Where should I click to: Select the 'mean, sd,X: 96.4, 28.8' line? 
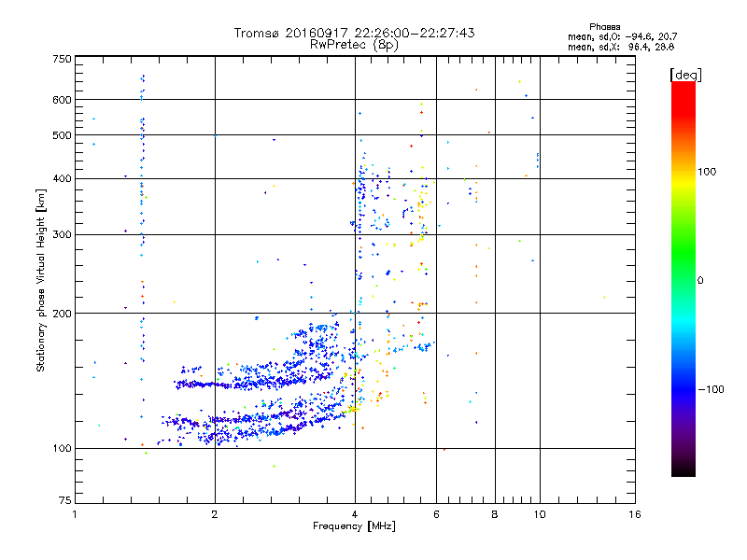(x=621, y=47)
